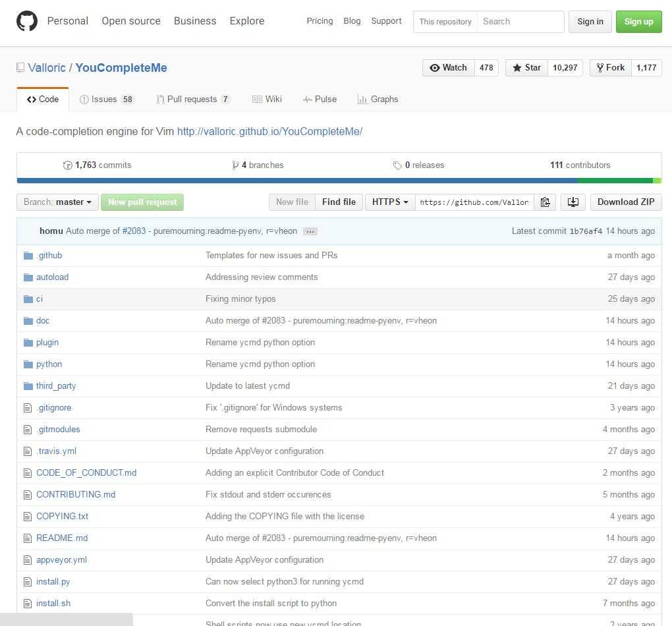Viewport: 672px width, 626px height.
Task: Switch to the Pulse tab
Action: [320, 100]
